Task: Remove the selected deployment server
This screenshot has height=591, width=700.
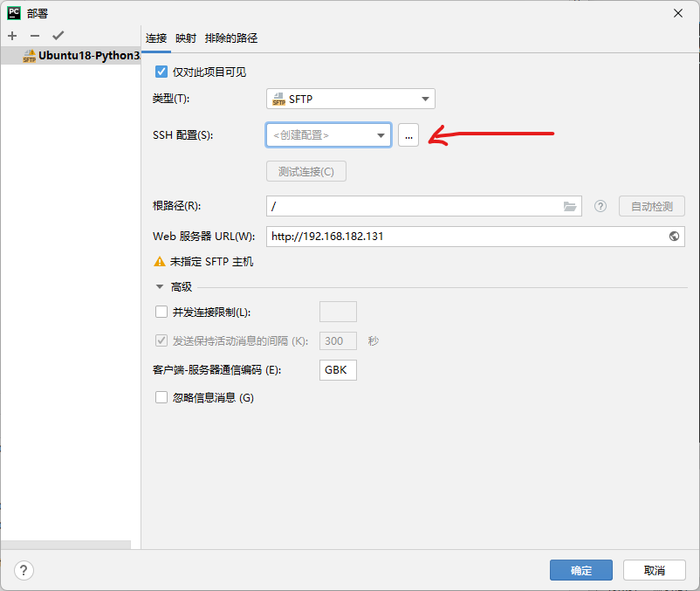Action: pyautogui.click(x=35, y=36)
